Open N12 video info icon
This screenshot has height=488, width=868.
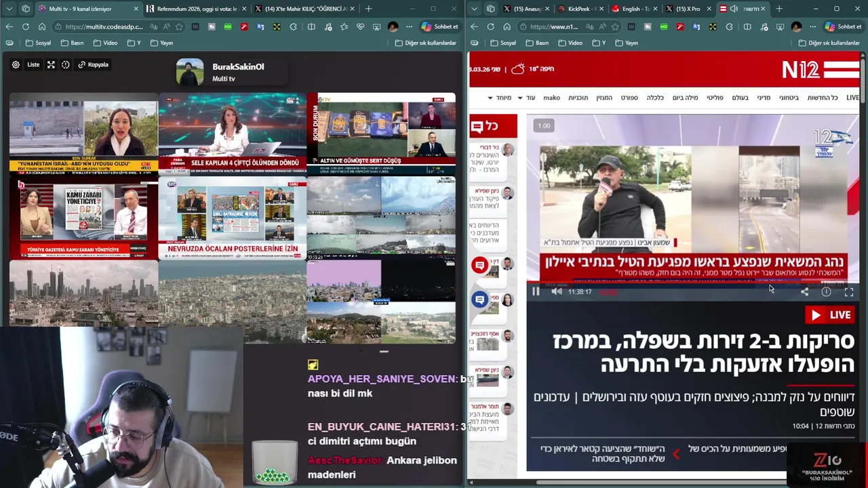[826, 291]
